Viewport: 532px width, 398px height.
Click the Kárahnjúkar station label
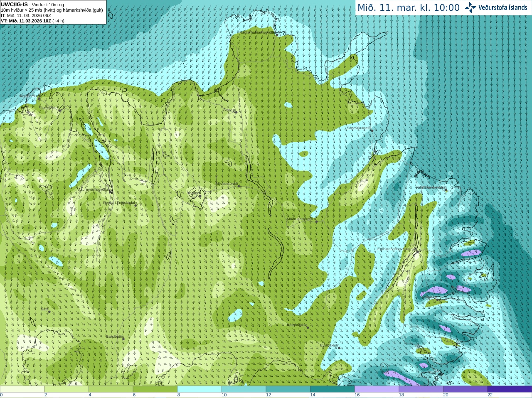point(297,325)
